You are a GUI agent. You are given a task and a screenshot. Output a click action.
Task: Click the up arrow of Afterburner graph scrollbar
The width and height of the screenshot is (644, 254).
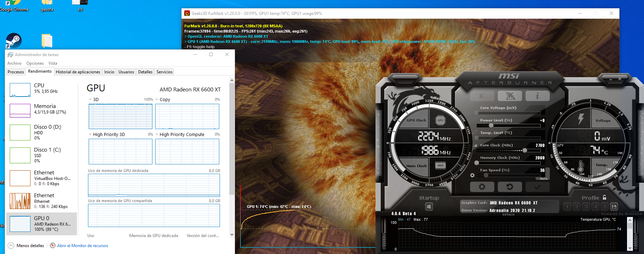click(x=630, y=220)
